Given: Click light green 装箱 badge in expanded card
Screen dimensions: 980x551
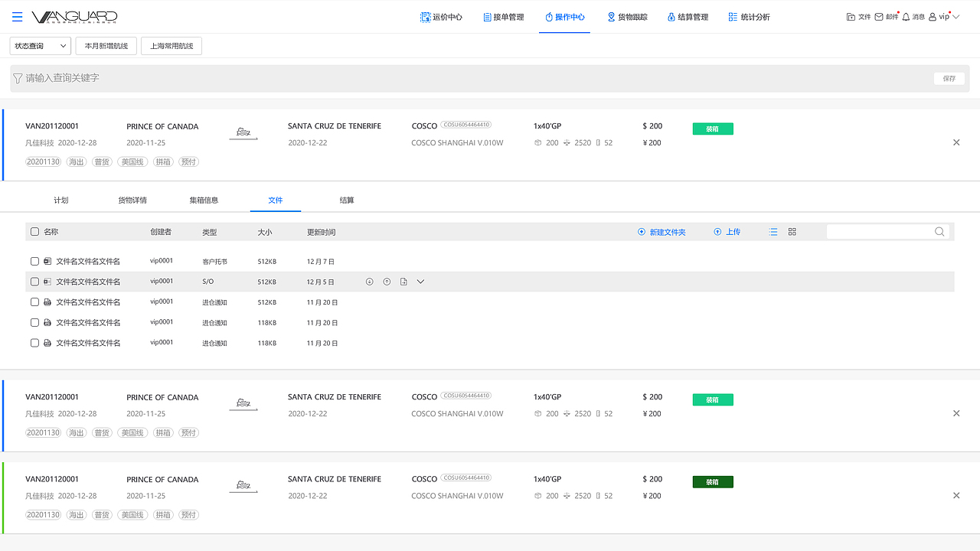Looking at the screenshot, I should (x=713, y=129).
